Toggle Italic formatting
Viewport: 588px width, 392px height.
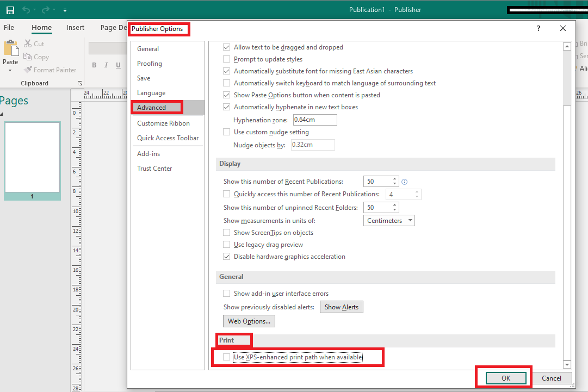tap(106, 65)
